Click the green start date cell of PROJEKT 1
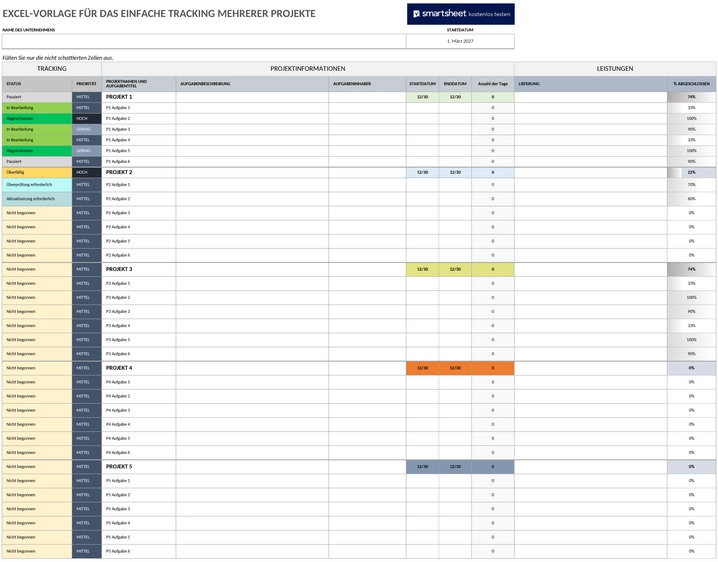The width and height of the screenshot is (718, 562). [423, 97]
